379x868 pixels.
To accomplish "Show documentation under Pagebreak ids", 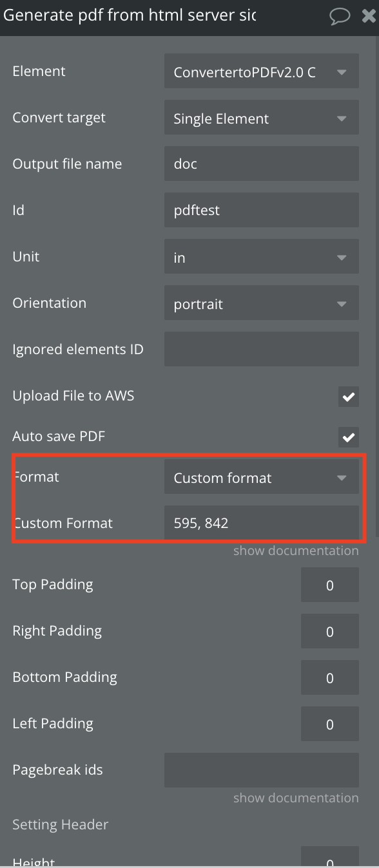I will pyautogui.click(x=296, y=798).
